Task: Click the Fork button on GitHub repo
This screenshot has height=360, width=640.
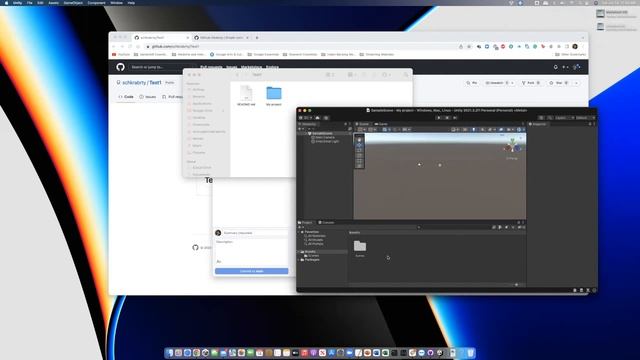Action: 531,83
